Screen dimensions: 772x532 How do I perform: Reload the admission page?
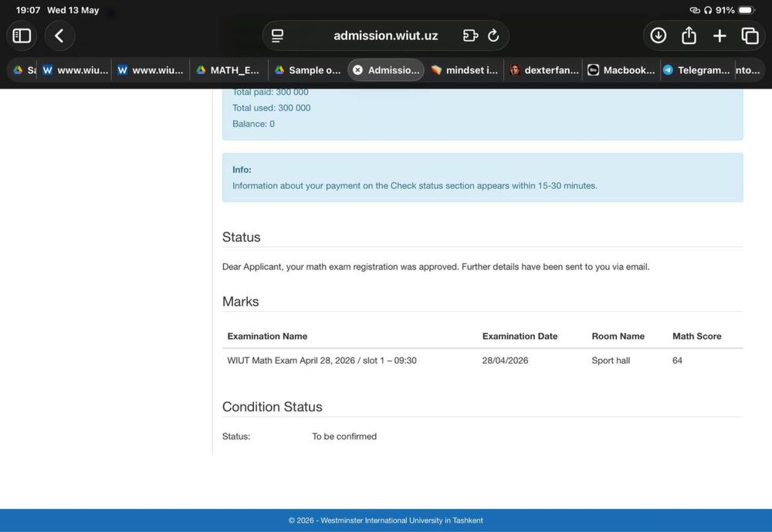tap(493, 36)
